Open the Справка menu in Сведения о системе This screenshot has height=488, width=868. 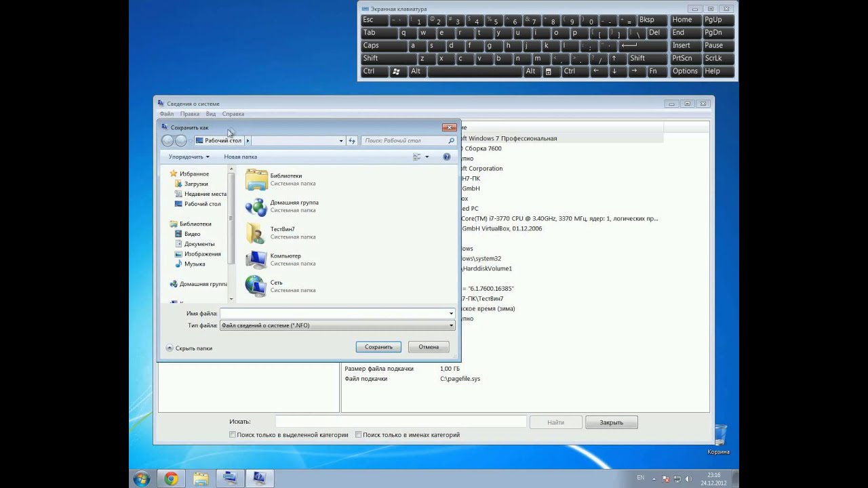click(233, 114)
